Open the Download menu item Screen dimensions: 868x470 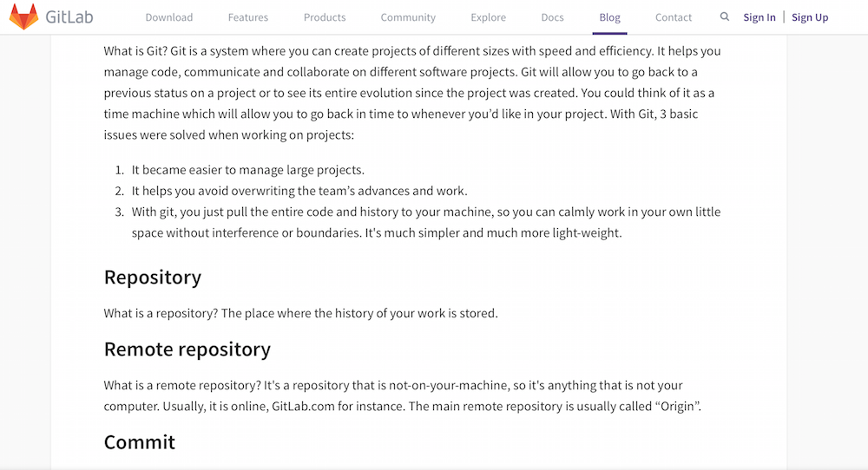coord(169,17)
